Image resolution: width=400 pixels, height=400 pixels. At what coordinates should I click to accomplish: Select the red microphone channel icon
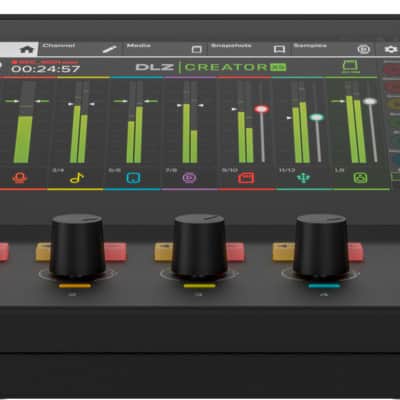click(20, 178)
